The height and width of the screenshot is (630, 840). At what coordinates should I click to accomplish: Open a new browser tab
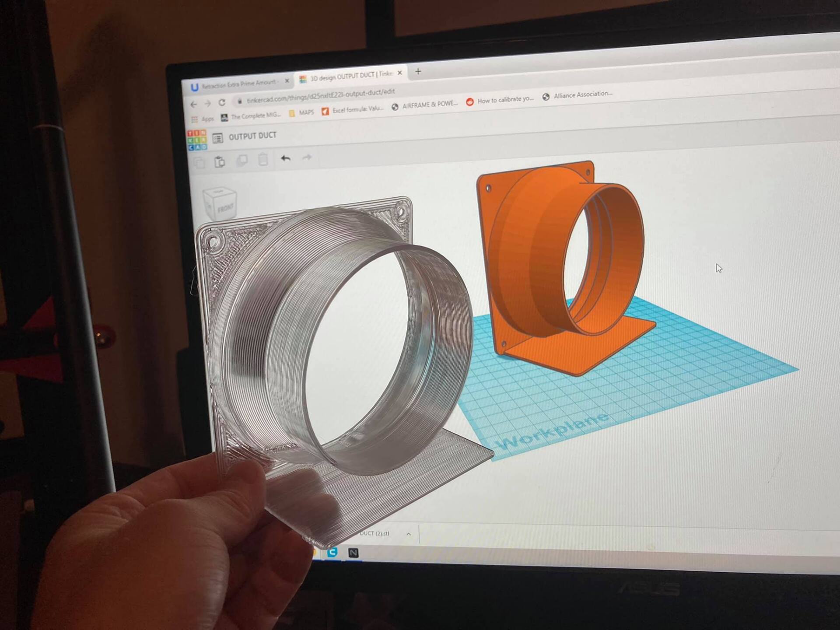tap(418, 71)
